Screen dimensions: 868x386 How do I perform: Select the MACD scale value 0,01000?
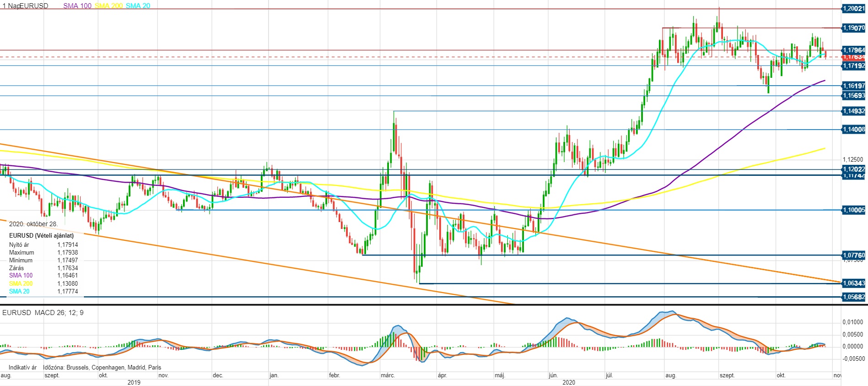853,322
